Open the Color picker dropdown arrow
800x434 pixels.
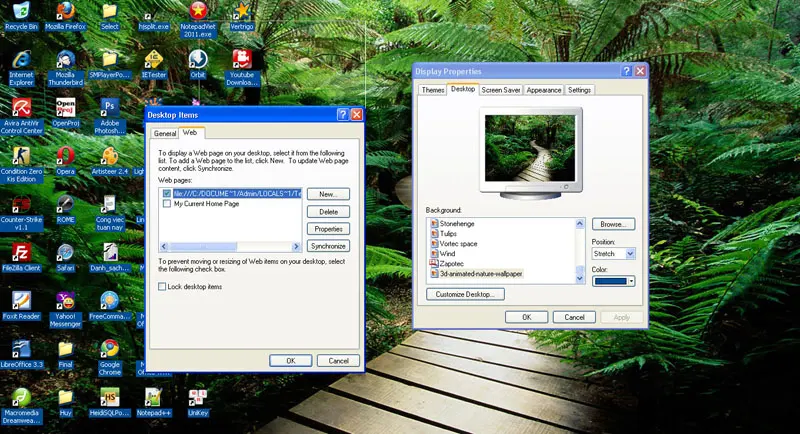click(x=631, y=281)
